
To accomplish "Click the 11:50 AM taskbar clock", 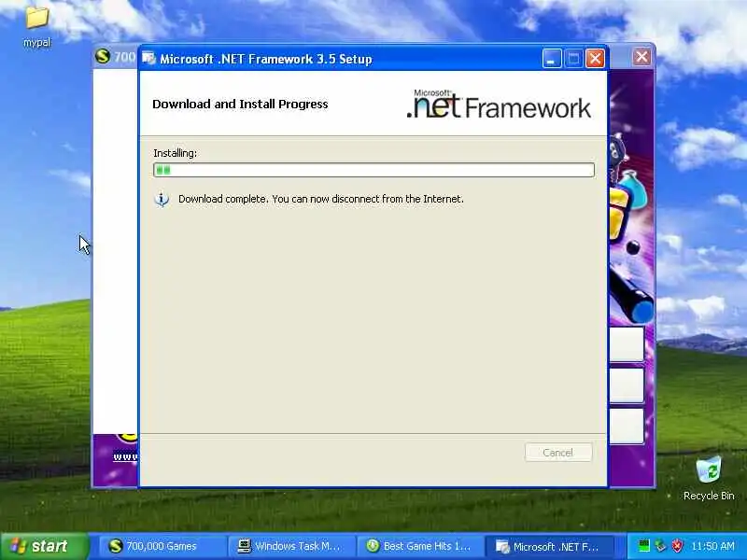I will pyautogui.click(x=713, y=546).
